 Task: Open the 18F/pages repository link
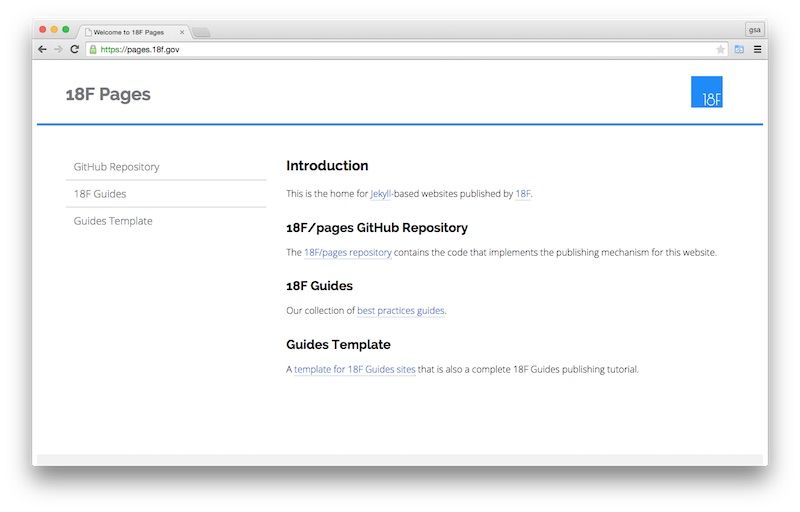point(348,252)
